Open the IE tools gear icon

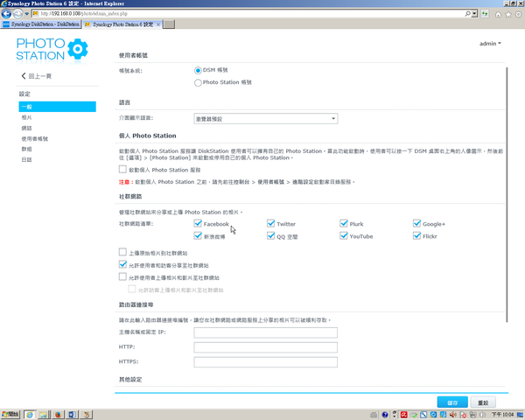(x=518, y=14)
